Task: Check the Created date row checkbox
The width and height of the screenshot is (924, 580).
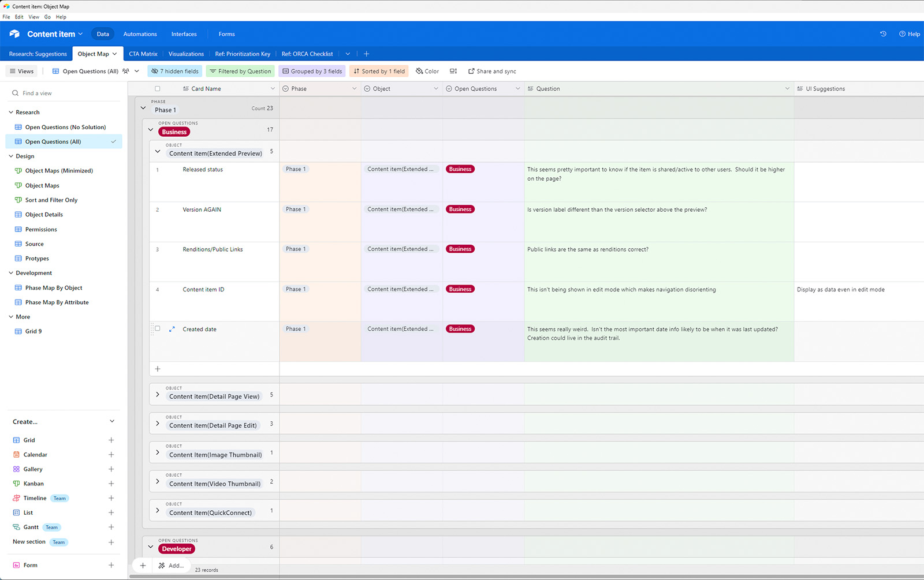Action: (x=157, y=328)
